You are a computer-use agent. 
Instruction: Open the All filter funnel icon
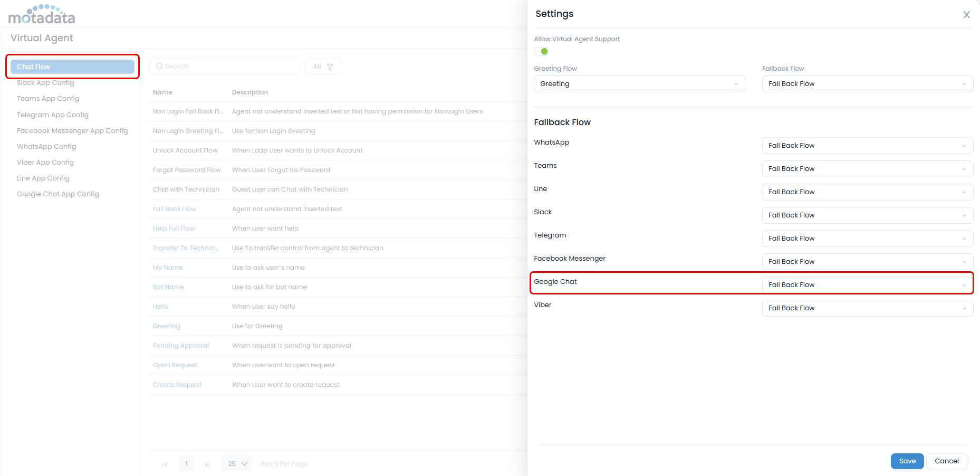(x=330, y=66)
